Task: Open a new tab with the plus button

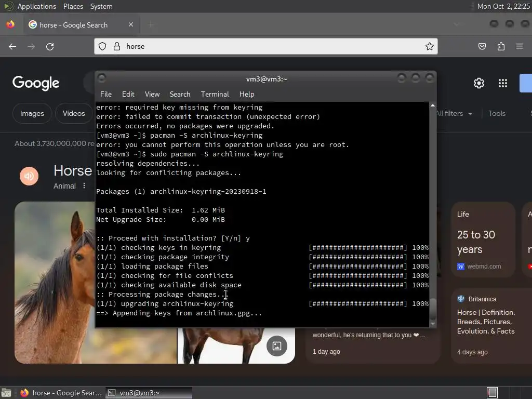Action: pyautogui.click(x=151, y=24)
